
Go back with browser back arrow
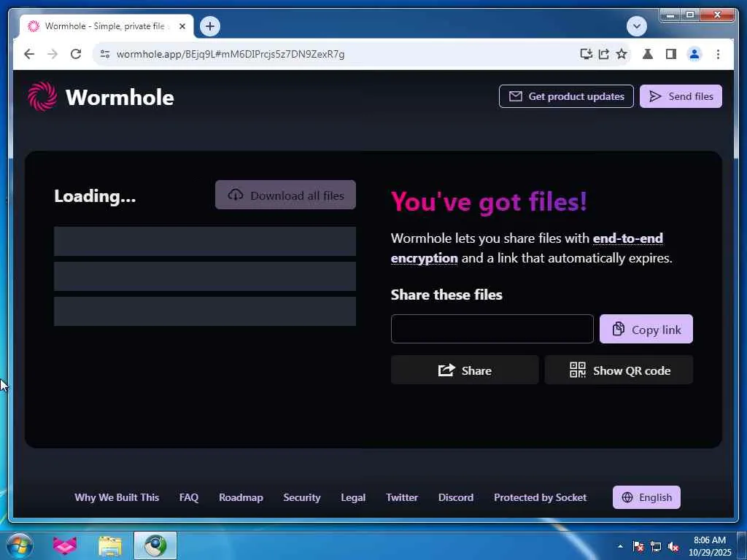pyautogui.click(x=29, y=54)
